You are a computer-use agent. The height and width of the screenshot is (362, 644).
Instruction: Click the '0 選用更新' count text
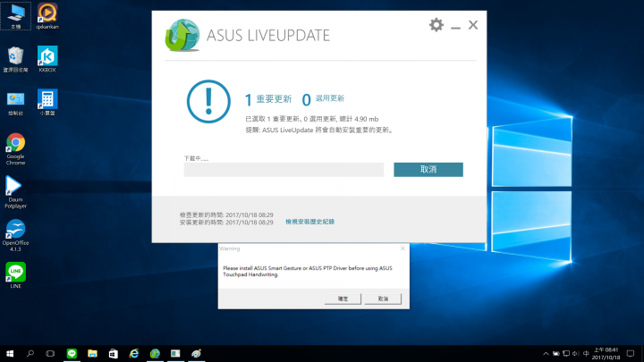(x=323, y=99)
